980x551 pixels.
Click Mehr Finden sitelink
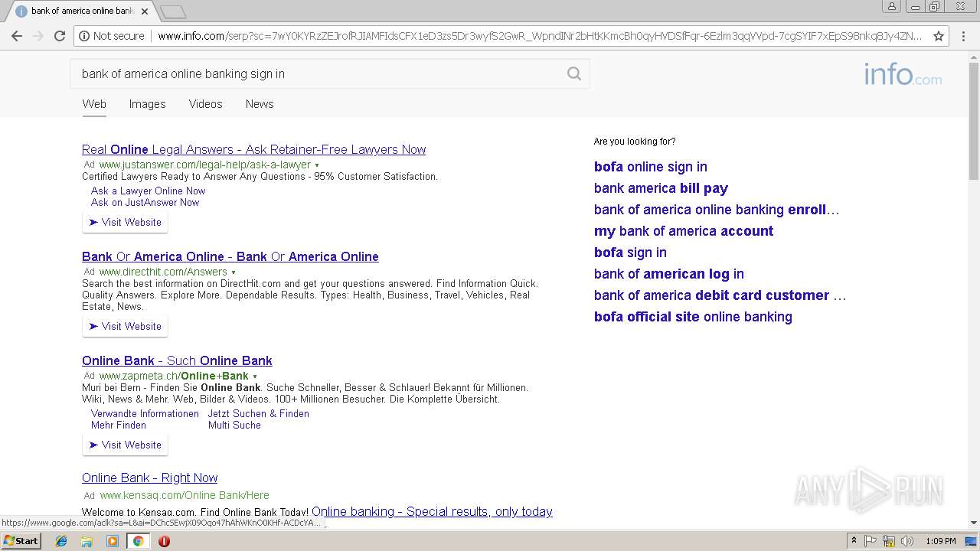coord(119,425)
